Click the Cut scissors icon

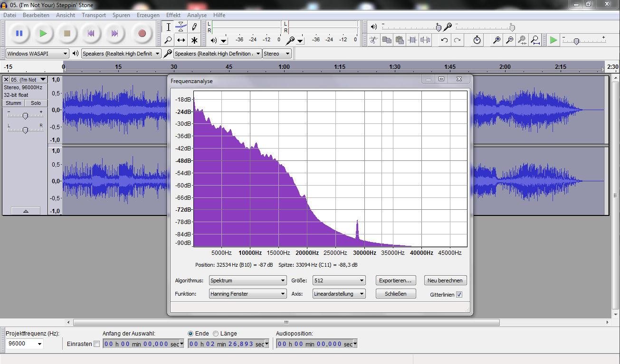(374, 40)
